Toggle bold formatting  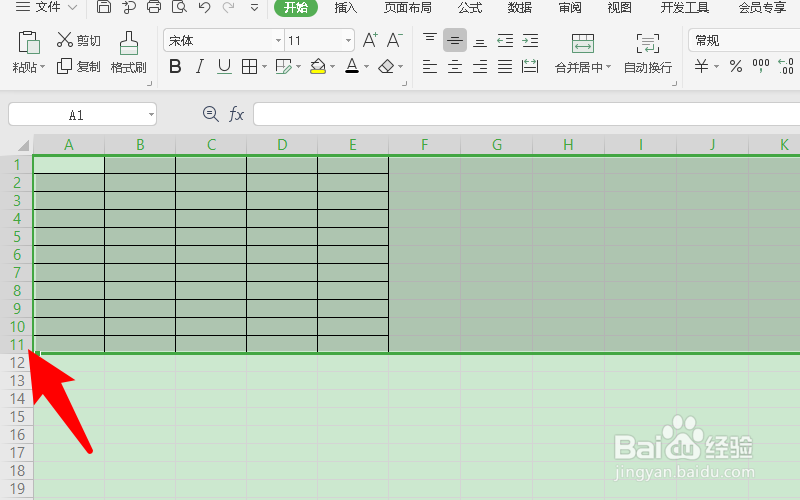[175, 66]
